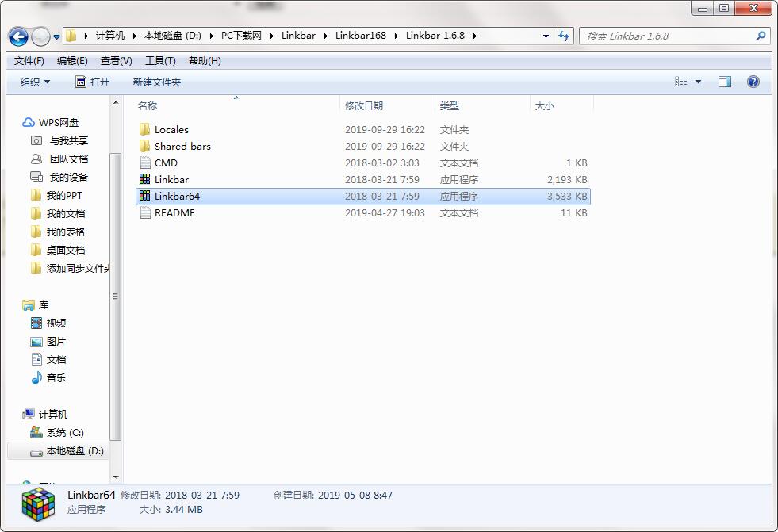Select the Locales folder icon
778x532 pixels.
144,129
